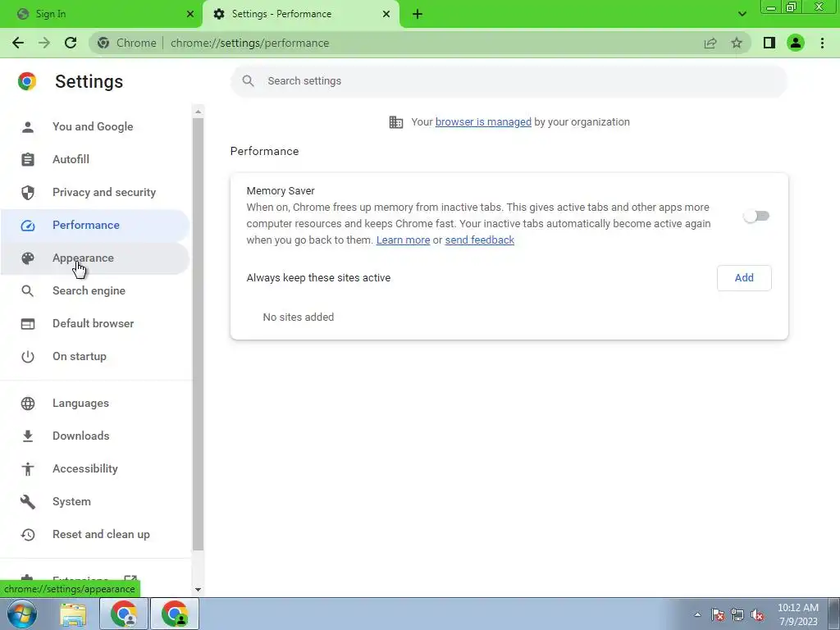Click the sidebar scrollbar thumb
Viewport: 840px width, 630px height.
coord(198,334)
